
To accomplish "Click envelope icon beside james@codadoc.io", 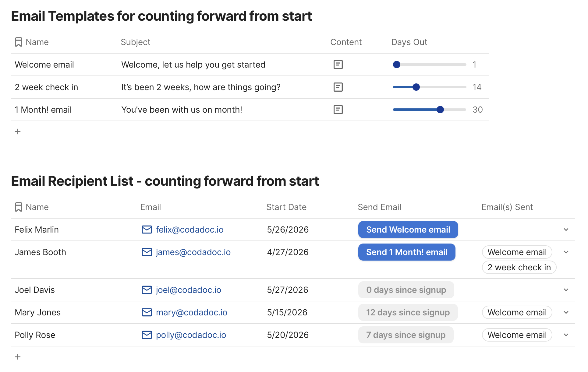I will point(147,252).
